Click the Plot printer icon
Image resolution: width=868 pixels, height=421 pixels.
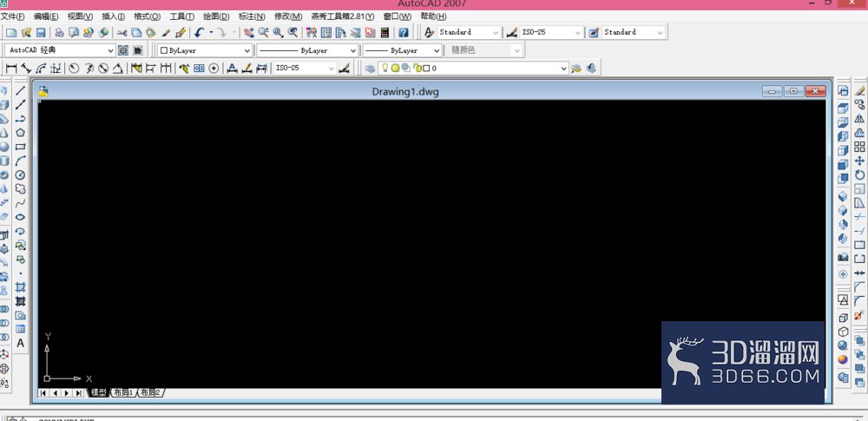59,33
